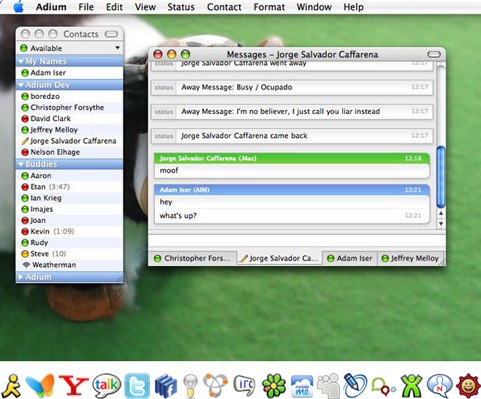Image resolution: width=481 pixels, height=399 pixels.
Task: Click the MSN butterfly icon
Action: click(x=40, y=386)
